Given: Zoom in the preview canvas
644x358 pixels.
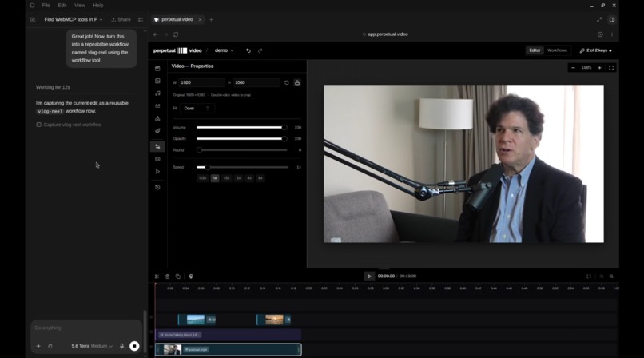Looking at the screenshot, I should pos(599,68).
